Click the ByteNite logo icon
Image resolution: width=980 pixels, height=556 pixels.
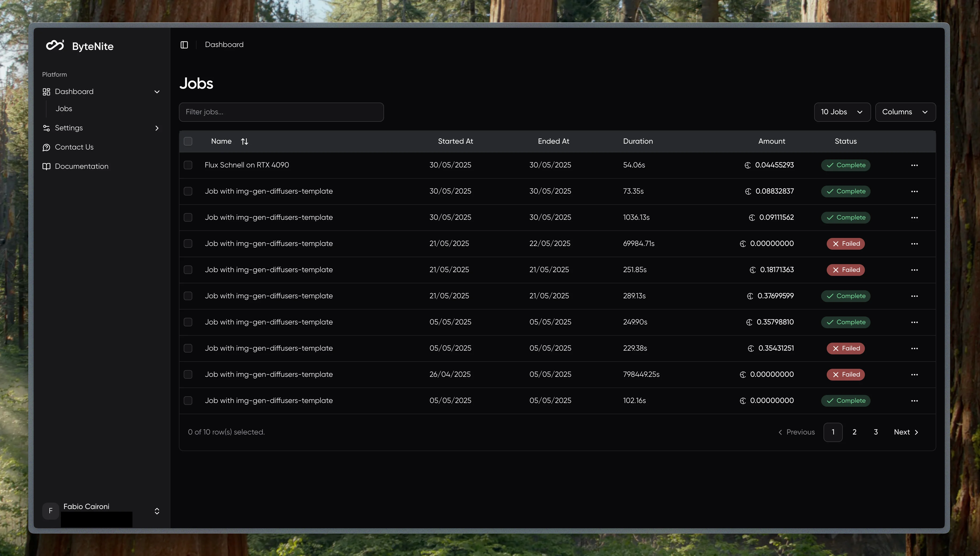[55, 45]
